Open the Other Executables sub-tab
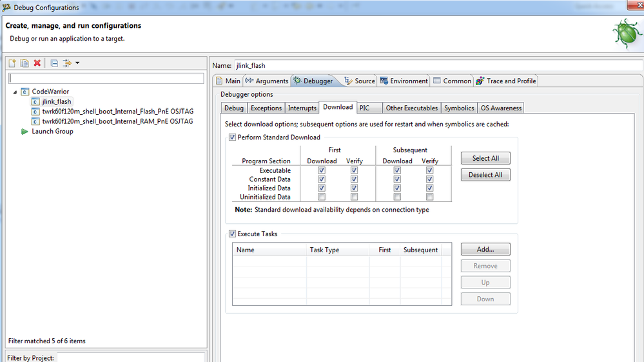Screen dimensions: 644x362 (411, 108)
